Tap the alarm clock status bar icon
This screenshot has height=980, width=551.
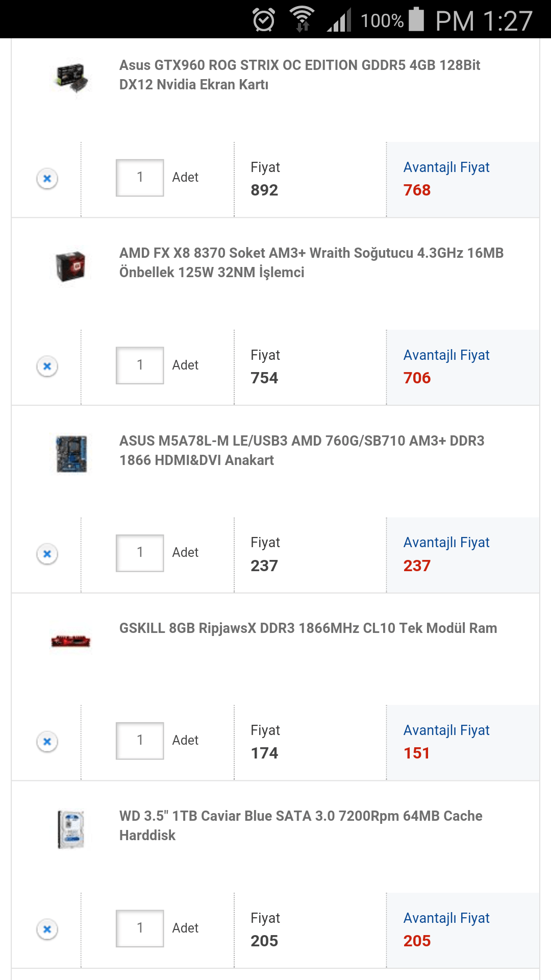(264, 20)
